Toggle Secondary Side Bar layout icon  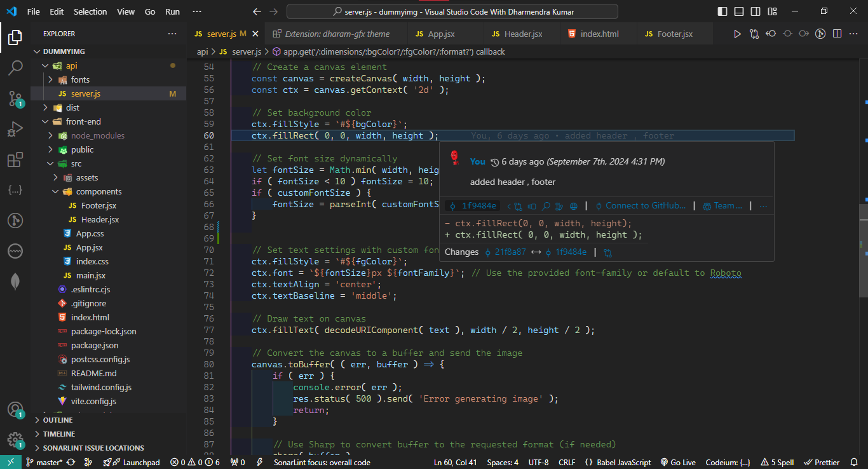point(755,11)
